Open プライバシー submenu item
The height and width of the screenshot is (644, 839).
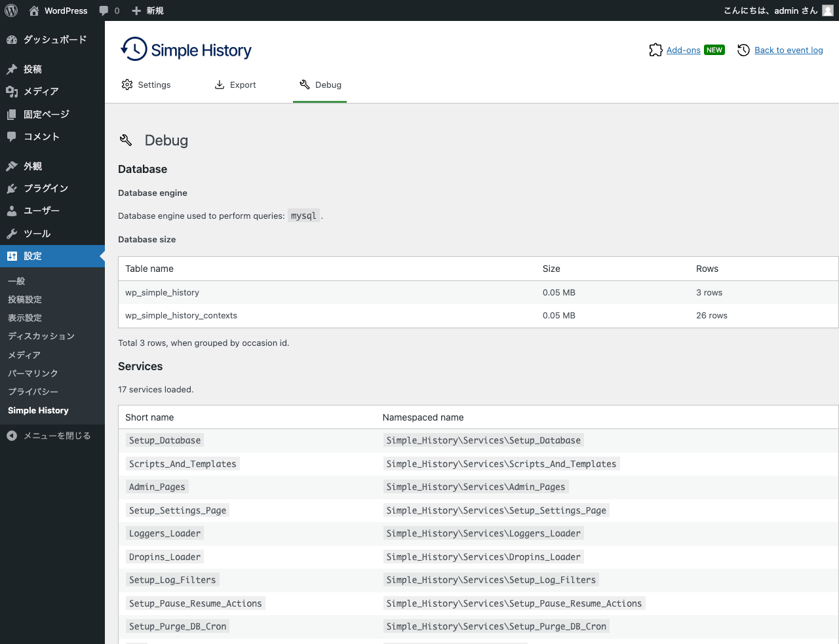[x=33, y=391]
